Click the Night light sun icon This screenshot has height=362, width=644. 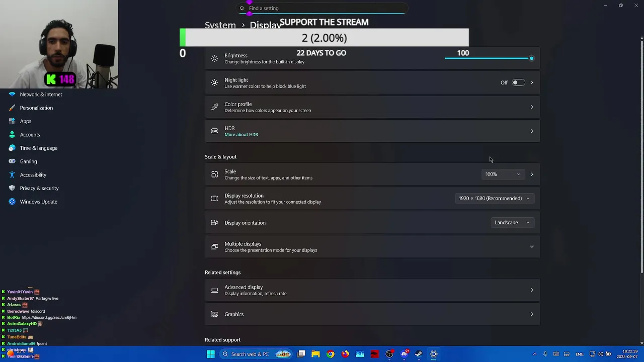215,82
